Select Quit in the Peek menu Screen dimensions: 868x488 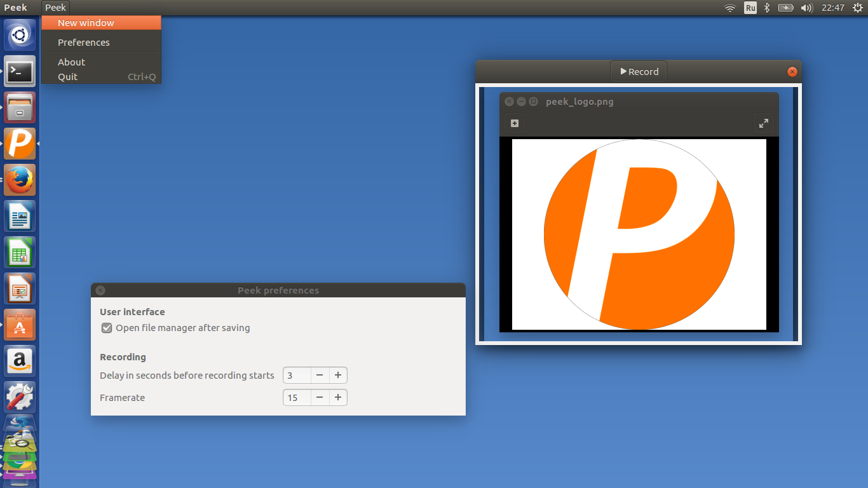(x=101, y=77)
